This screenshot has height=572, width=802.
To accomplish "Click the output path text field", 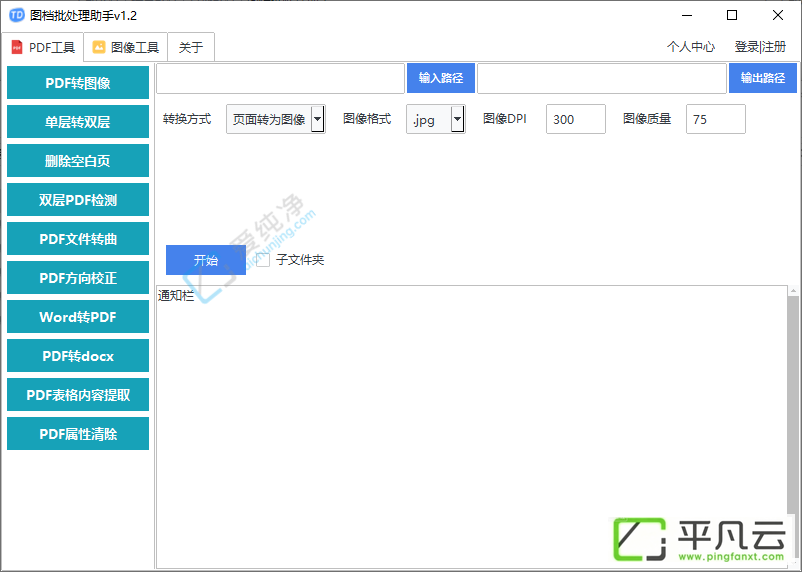I will click(602, 78).
